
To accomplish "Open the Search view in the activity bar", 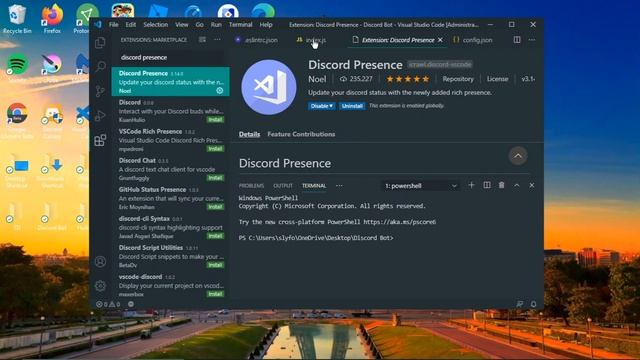I will (100, 67).
